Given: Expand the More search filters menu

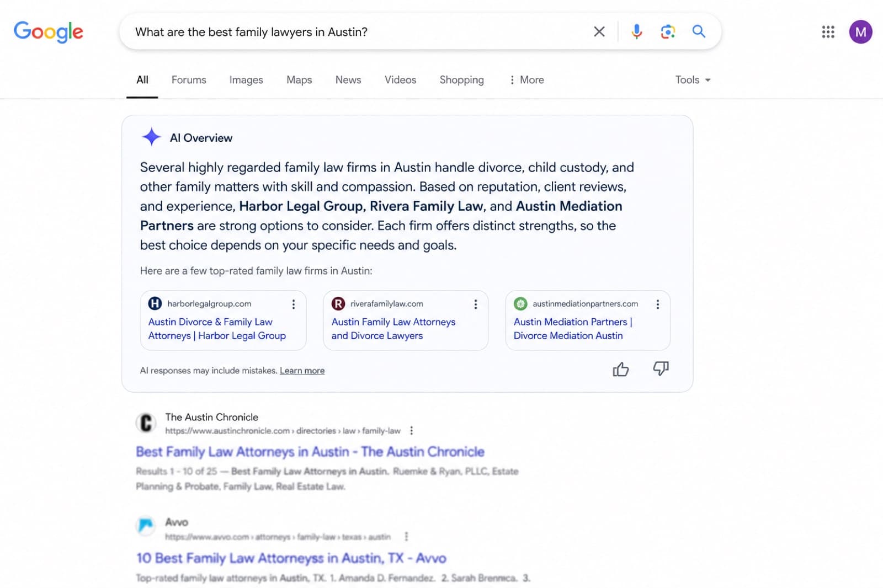Looking at the screenshot, I should (x=526, y=80).
